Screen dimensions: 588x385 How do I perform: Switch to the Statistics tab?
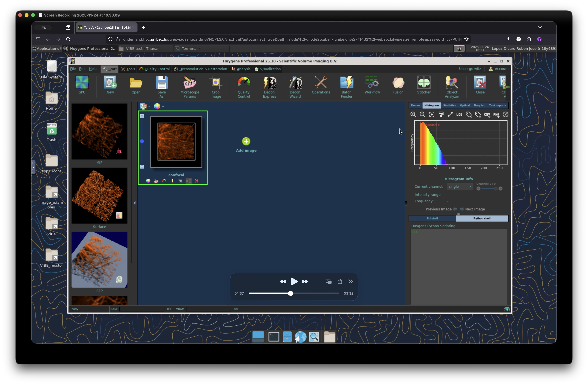point(449,105)
